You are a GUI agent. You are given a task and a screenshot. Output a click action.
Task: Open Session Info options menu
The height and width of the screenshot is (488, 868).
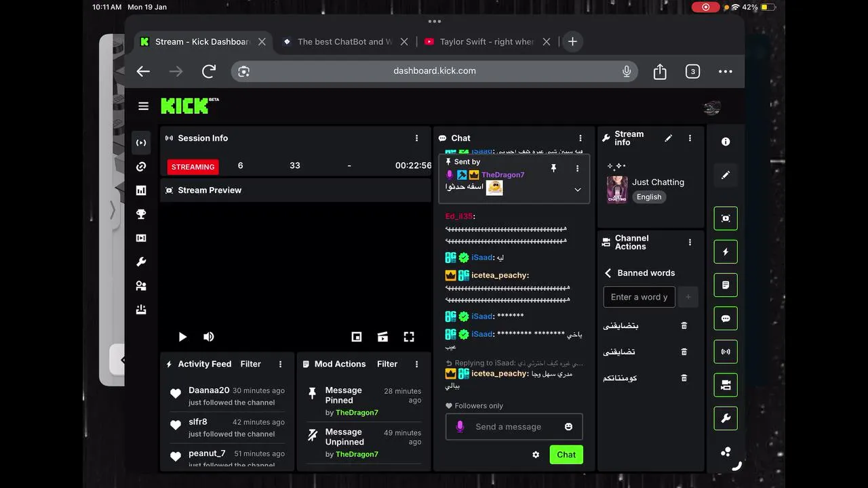(417, 138)
